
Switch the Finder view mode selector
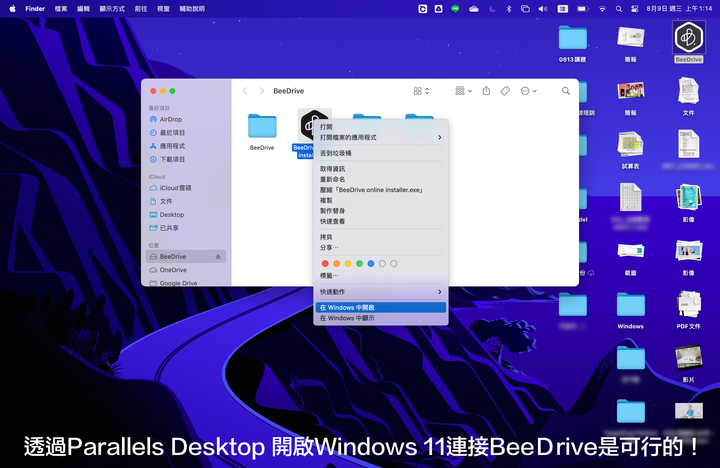point(421,91)
